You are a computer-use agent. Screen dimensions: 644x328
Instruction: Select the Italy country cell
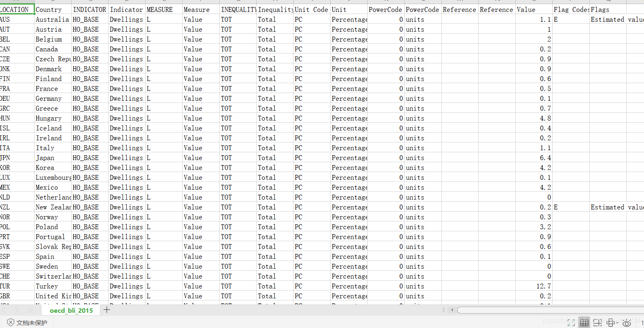pos(53,148)
